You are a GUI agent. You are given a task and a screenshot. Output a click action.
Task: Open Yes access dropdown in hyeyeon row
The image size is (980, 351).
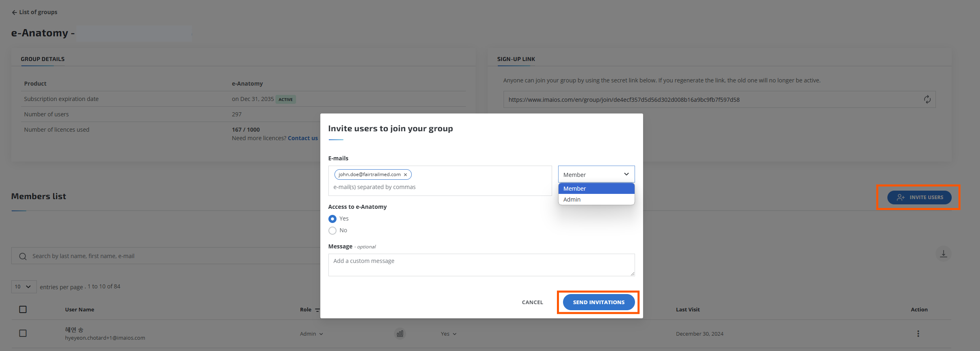click(449, 334)
